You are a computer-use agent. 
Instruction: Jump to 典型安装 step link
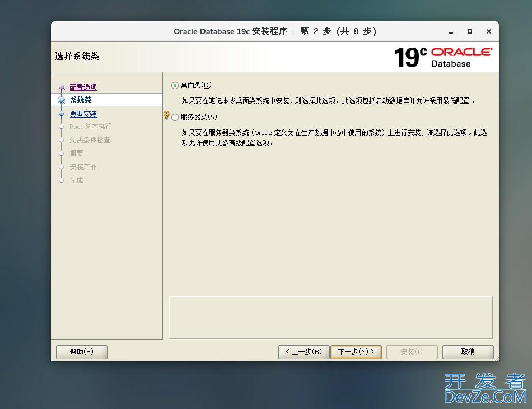click(83, 114)
